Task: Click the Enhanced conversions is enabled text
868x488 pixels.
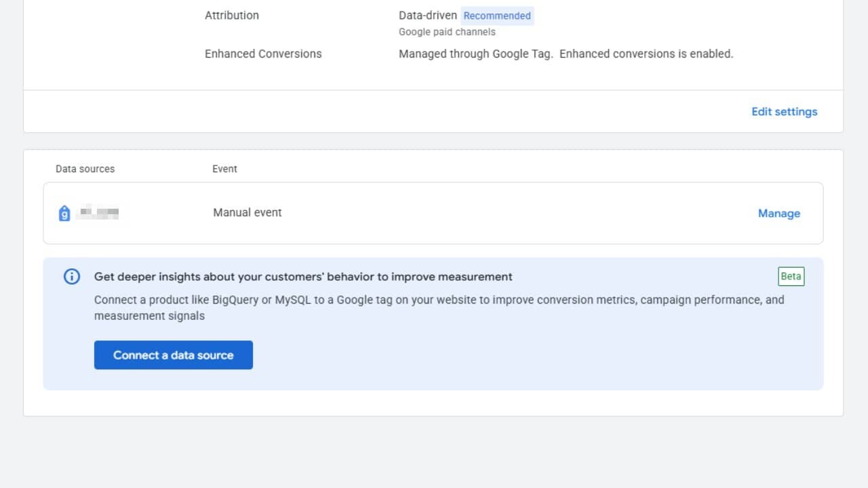Action: tap(646, 54)
